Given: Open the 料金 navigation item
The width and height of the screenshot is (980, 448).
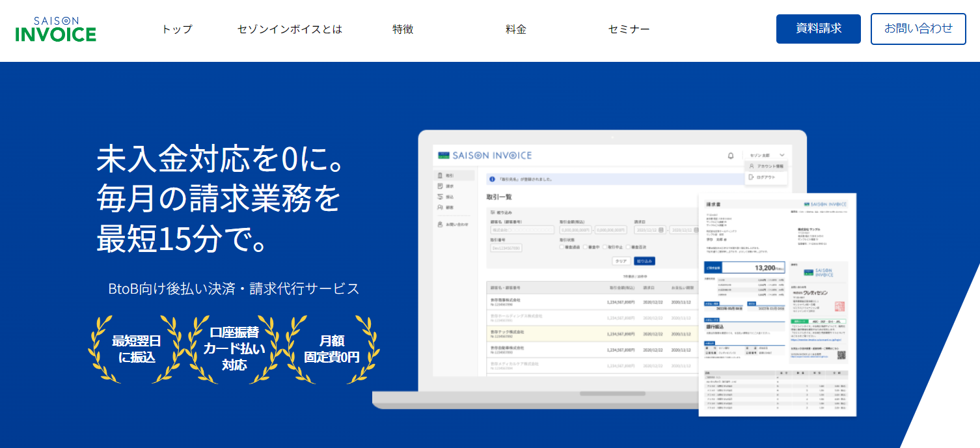Looking at the screenshot, I should pos(516,29).
